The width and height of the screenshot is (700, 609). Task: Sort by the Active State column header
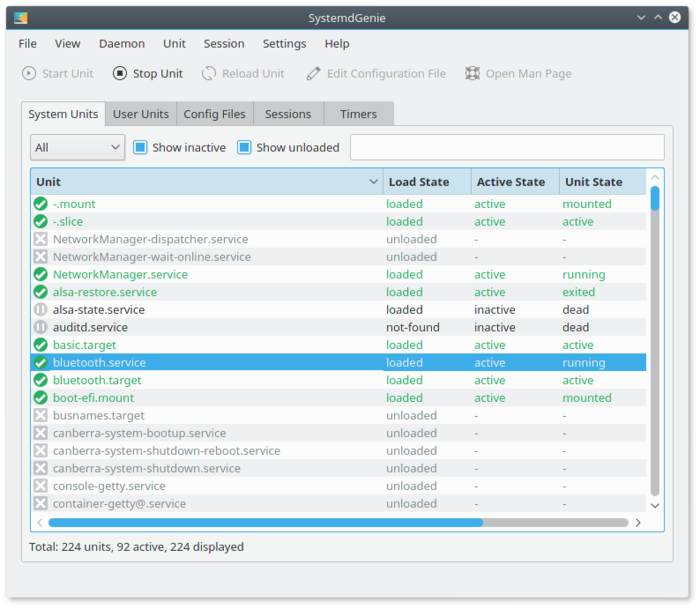(510, 182)
